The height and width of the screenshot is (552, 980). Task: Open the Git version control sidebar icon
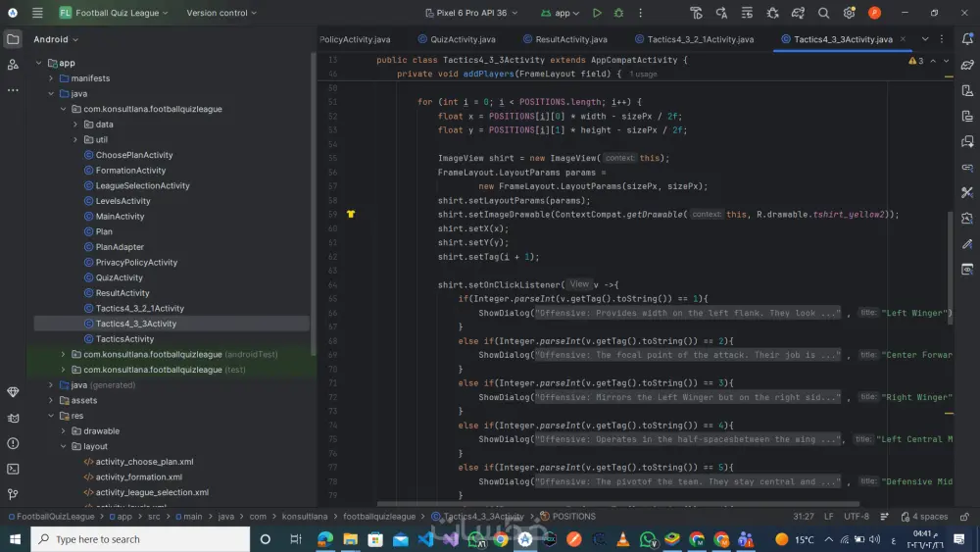[13, 494]
